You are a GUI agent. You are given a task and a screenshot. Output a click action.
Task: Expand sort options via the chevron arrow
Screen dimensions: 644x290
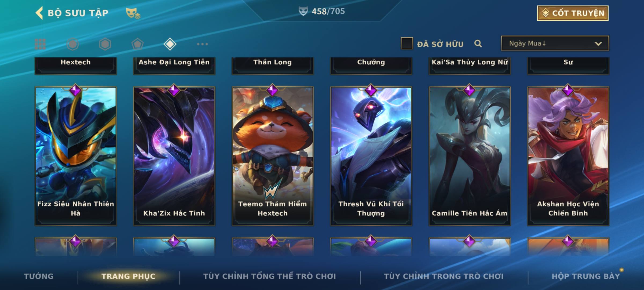[598, 44]
